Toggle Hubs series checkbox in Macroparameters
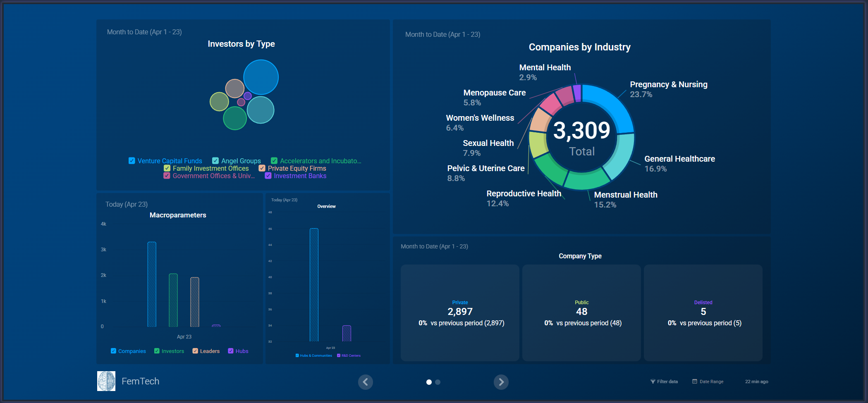Image resolution: width=868 pixels, height=403 pixels. [x=231, y=351]
